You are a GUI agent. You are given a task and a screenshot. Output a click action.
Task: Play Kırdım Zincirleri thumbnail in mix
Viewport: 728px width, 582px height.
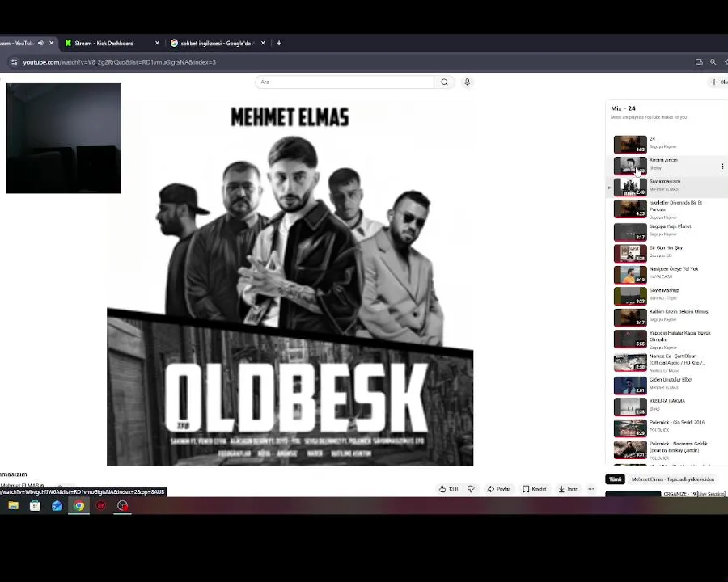click(630, 166)
